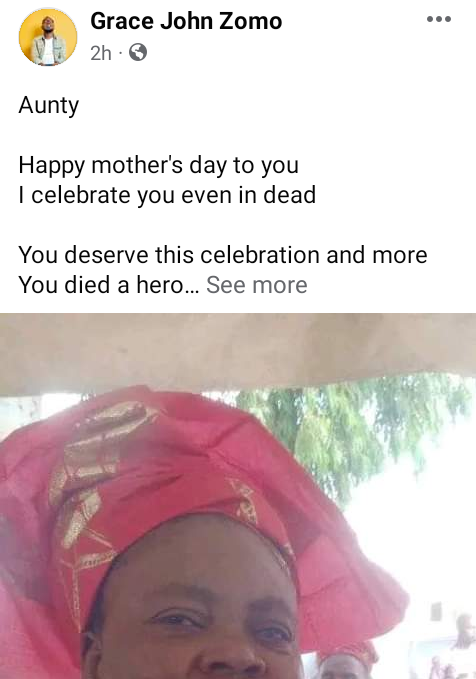
Task: Click the dot separator beside 2h
Action: 121,53
